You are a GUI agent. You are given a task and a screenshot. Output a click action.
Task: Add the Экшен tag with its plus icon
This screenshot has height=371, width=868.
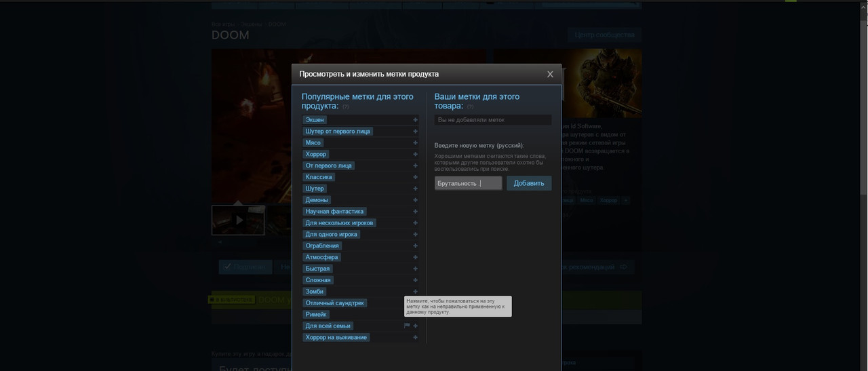[x=416, y=120]
